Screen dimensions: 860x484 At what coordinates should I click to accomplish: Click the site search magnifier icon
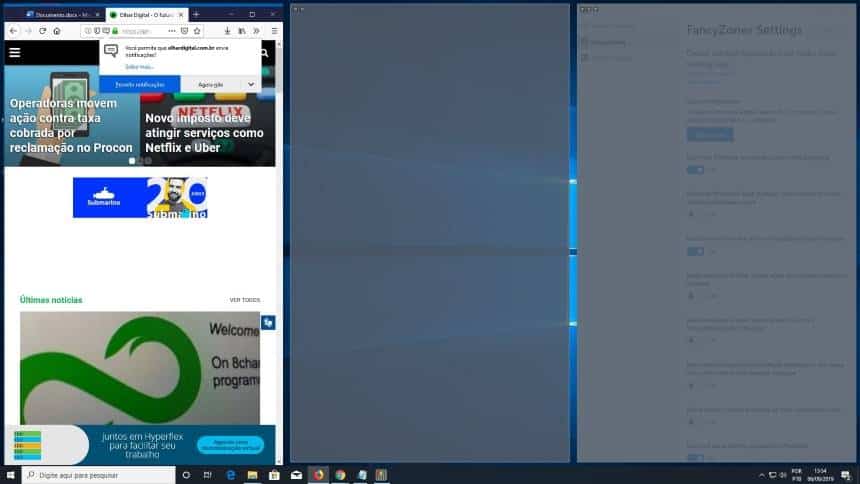coord(264,53)
